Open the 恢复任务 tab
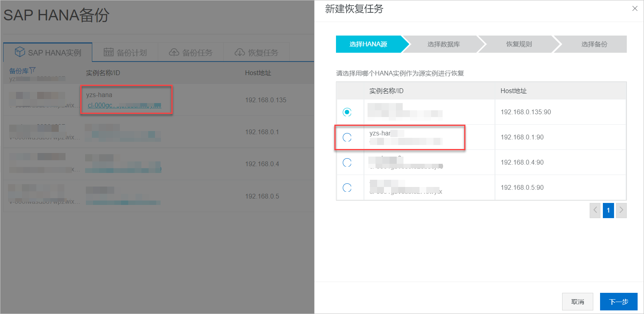 [256, 52]
